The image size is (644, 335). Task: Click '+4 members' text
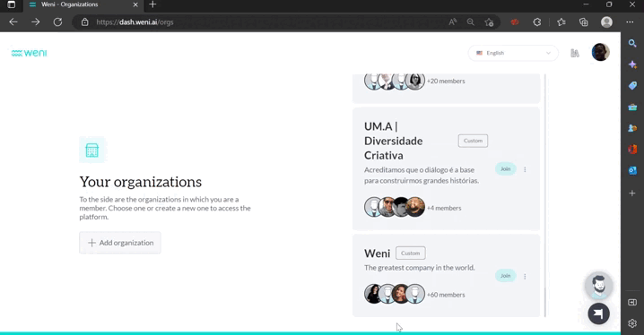pos(444,209)
